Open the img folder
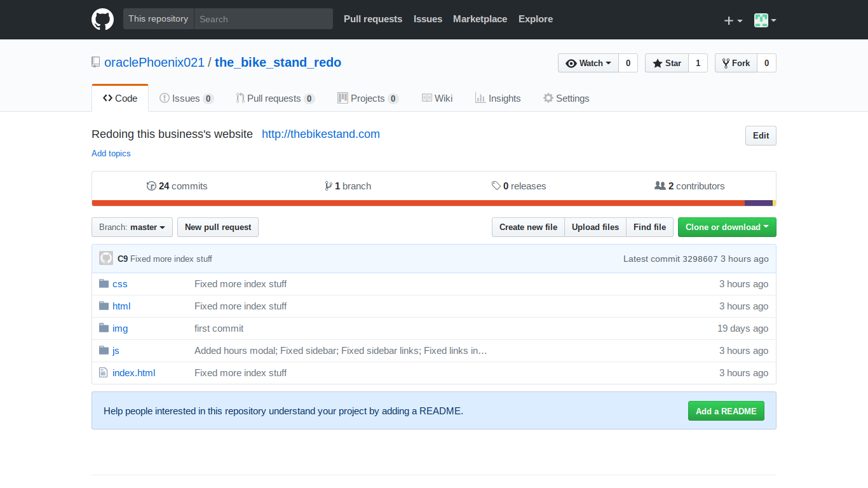The height and width of the screenshot is (488, 868). (x=120, y=329)
